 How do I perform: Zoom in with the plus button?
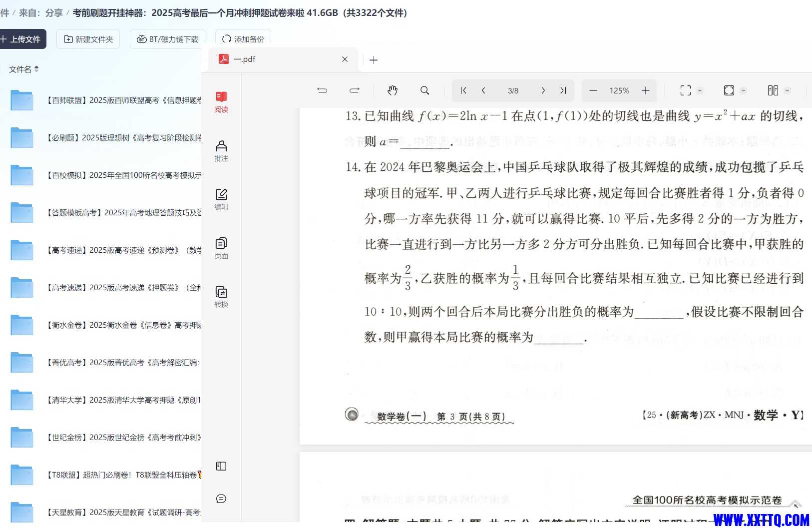point(645,90)
